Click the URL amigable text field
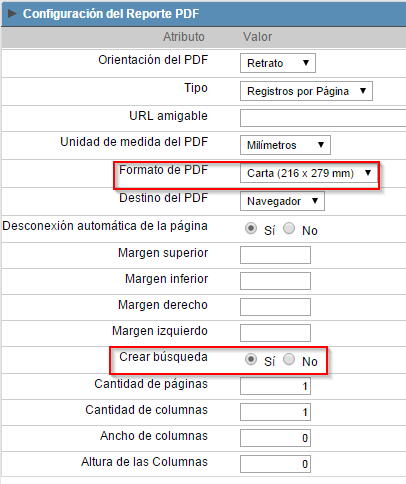Screen dimensions: 406x484 pyautogui.click(x=323, y=118)
